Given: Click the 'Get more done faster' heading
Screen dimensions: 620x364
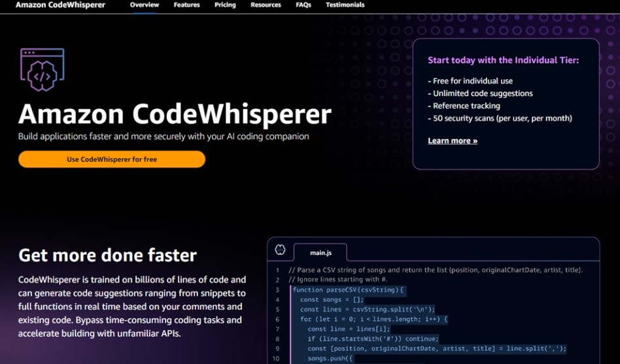Looking at the screenshot, I should (x=107, y=256).
